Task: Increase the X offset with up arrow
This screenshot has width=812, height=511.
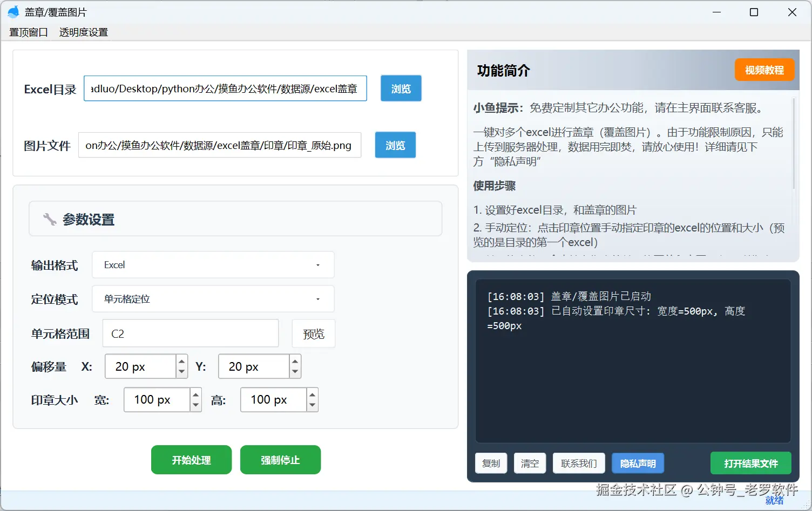Action: pos(182,362)
